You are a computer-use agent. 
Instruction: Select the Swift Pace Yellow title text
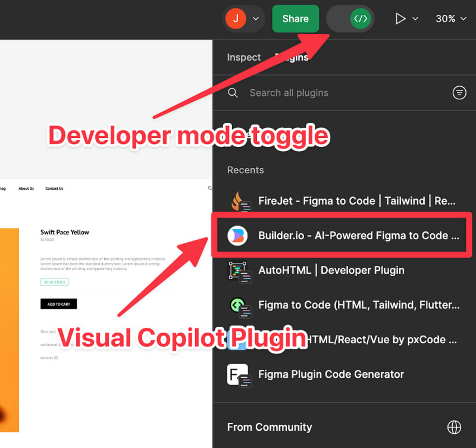pos(65,232)
